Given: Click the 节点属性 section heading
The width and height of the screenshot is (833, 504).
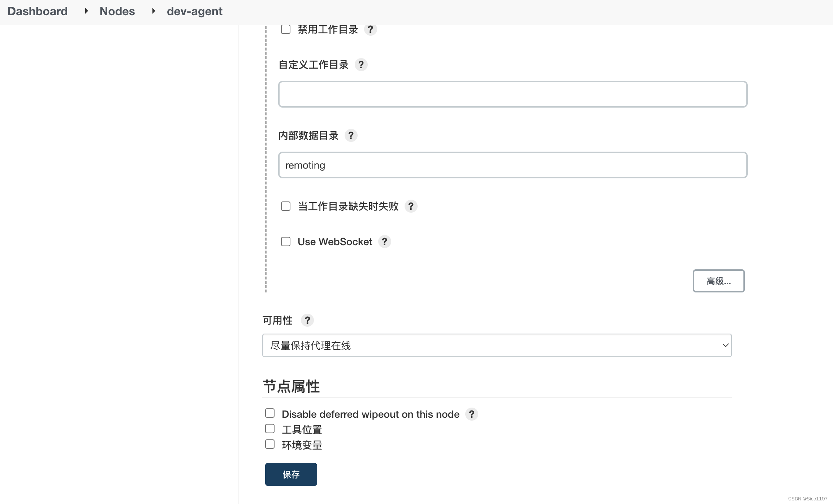Looking at the screenshot, I should pos(291,386).
